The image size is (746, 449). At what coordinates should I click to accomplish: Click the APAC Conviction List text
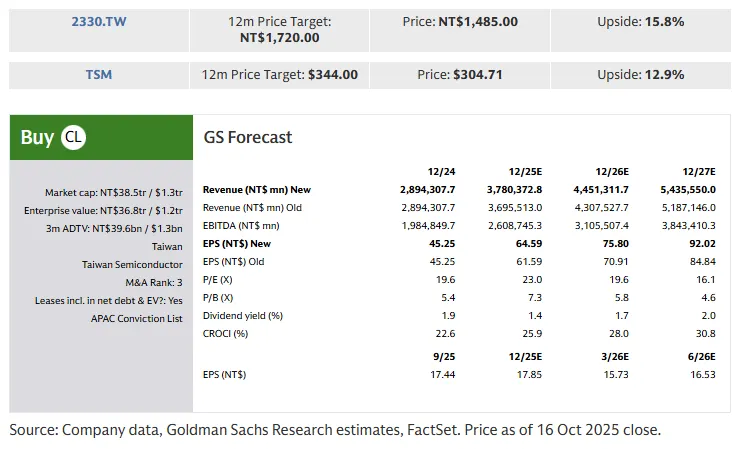click(136, 318)
